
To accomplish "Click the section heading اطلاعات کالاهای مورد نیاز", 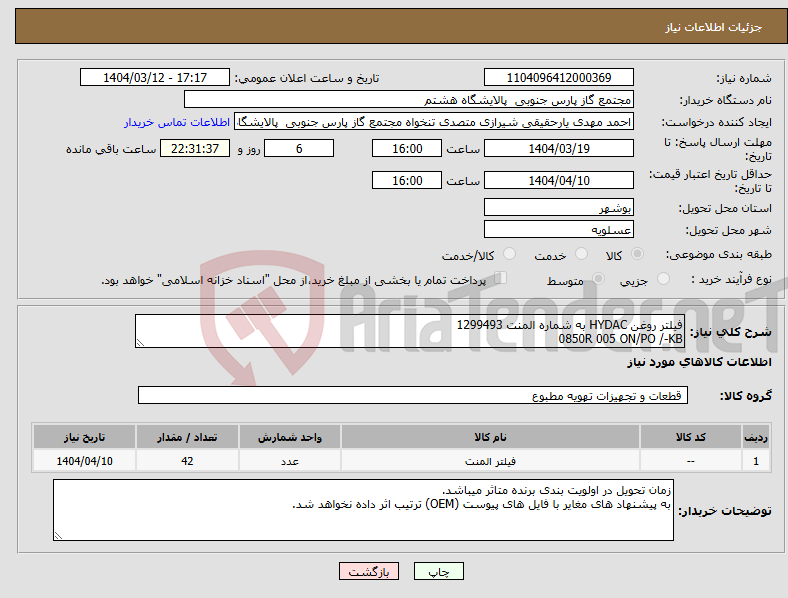I will (x=700, y=362).
